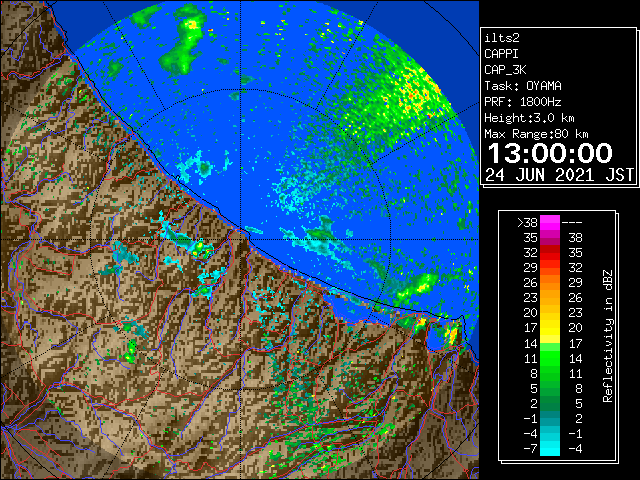Pick the yellow 17 to 20 legend swatch
Screen dimensions: 640x480
click(550, 328)
